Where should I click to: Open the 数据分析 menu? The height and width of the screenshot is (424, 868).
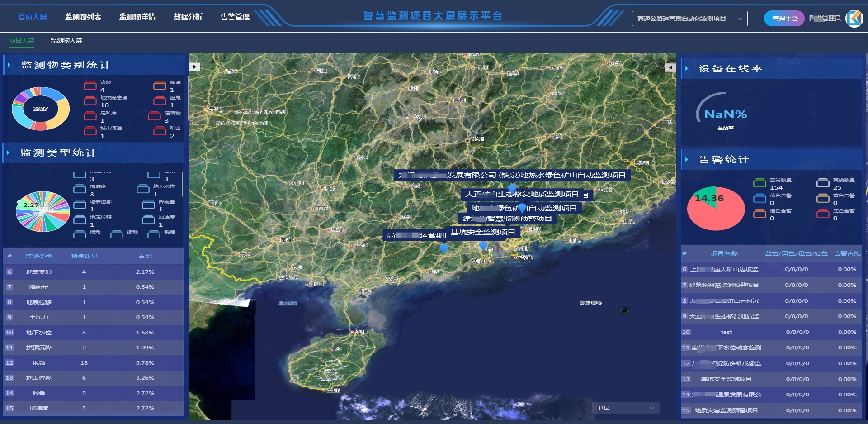click(188, 17)
